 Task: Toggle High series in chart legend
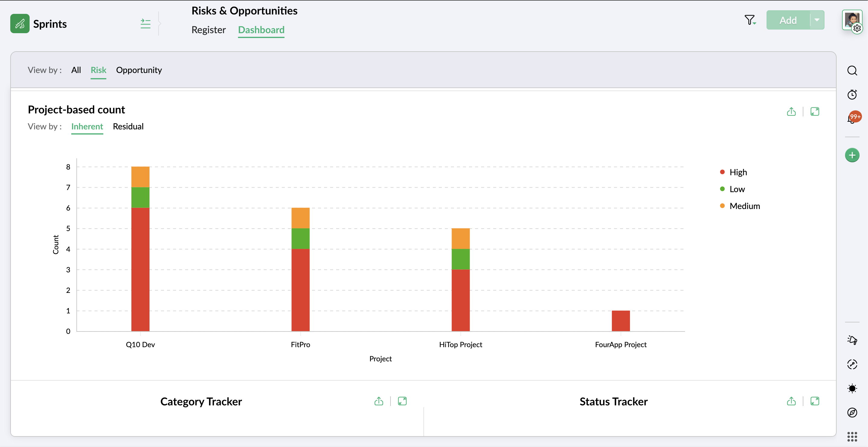click(738, 172)
